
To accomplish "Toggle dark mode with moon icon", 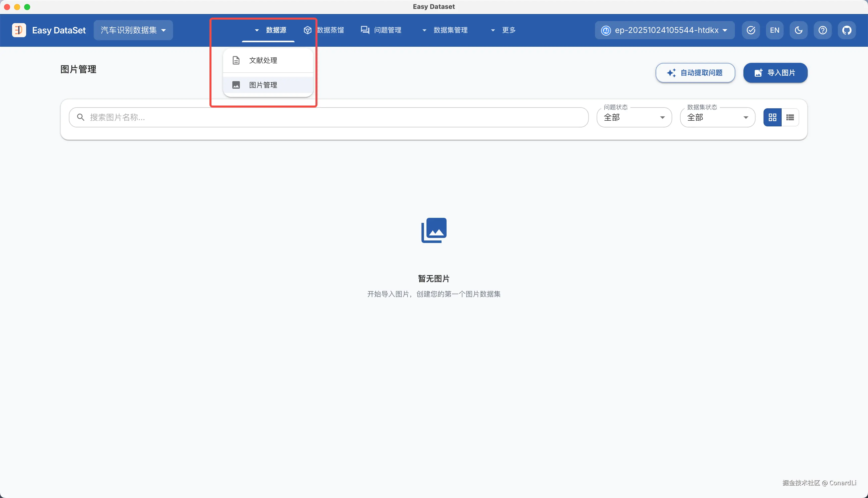I will tap(798, 30).
